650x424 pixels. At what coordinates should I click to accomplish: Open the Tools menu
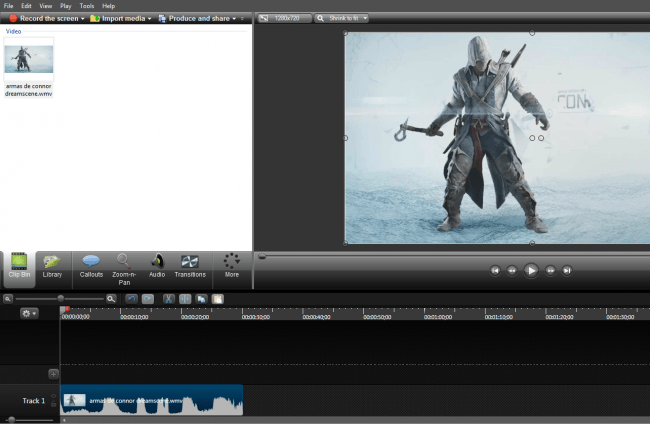click(x=87, y=6)
